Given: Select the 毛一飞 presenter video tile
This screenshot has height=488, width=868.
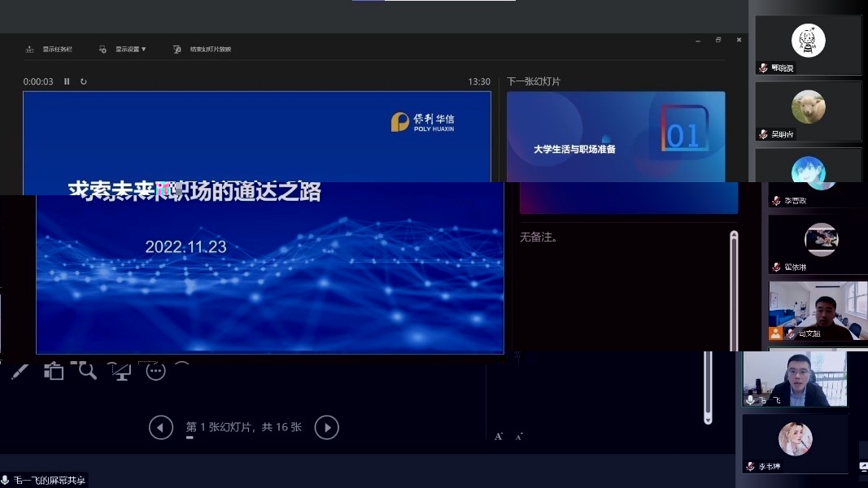Looking at the screenshot, I should coord(794,379).
